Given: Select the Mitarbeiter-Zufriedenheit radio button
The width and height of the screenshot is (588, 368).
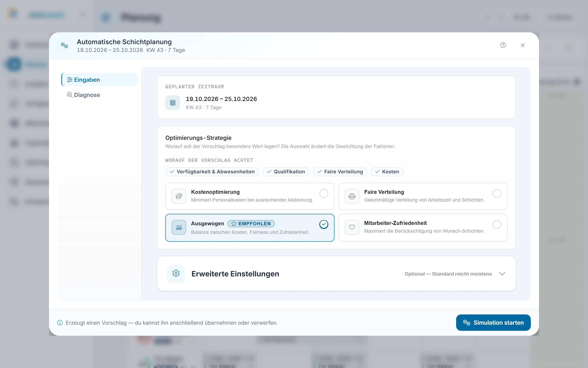Looking at the screenshot, I should tap(497, 224).
